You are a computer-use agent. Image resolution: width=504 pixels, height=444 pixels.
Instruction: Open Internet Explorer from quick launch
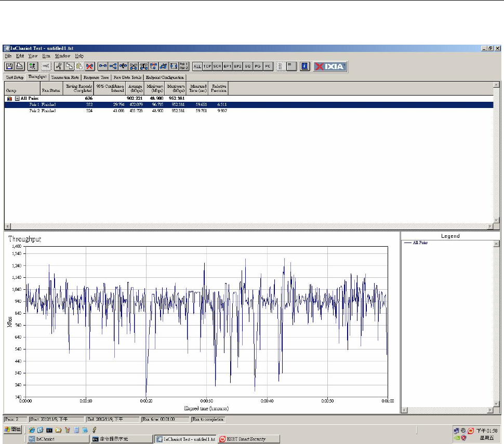[32, 430]
